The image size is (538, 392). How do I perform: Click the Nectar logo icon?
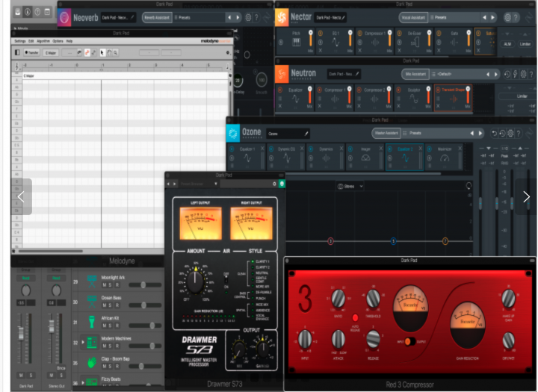coord(282,17)
